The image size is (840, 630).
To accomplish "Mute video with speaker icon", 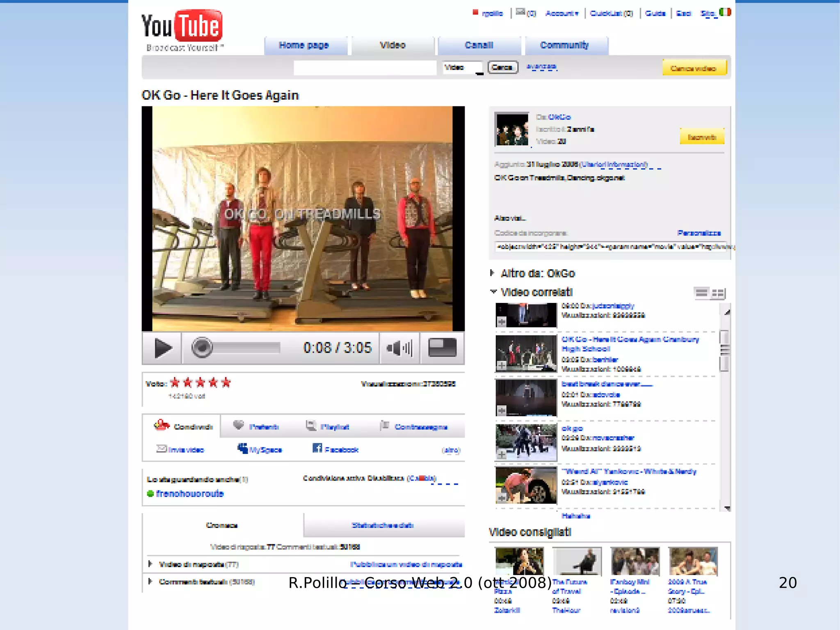I will (x=399, y=348).
